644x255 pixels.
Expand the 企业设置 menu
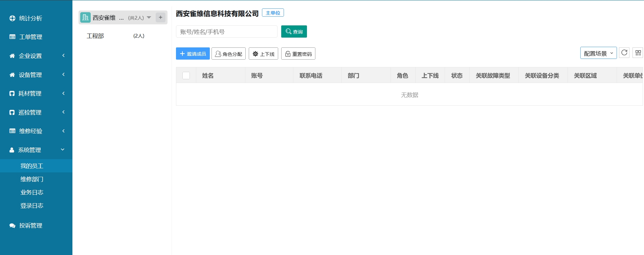[x=30, y=56]
